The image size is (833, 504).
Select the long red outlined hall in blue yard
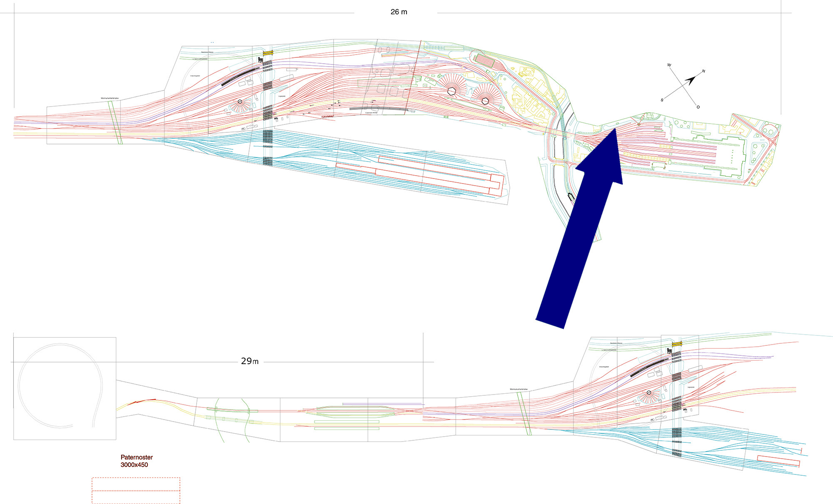pyautogui.click(x=420, y=175)
